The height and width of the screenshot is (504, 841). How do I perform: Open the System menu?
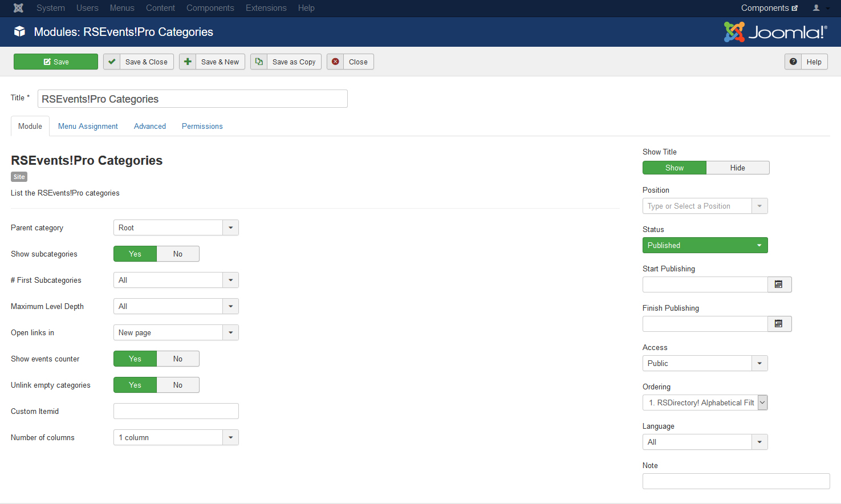click(51, 8)
